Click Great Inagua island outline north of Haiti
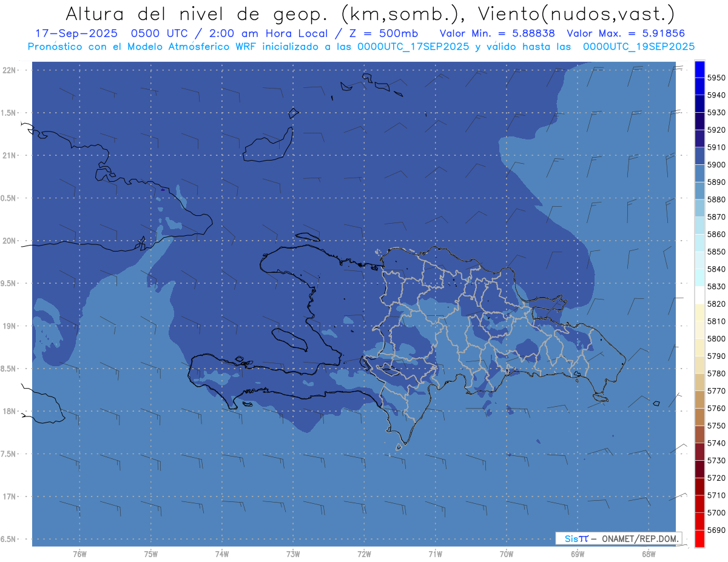This screenshot has width=728, height=562. pos(269,146)
